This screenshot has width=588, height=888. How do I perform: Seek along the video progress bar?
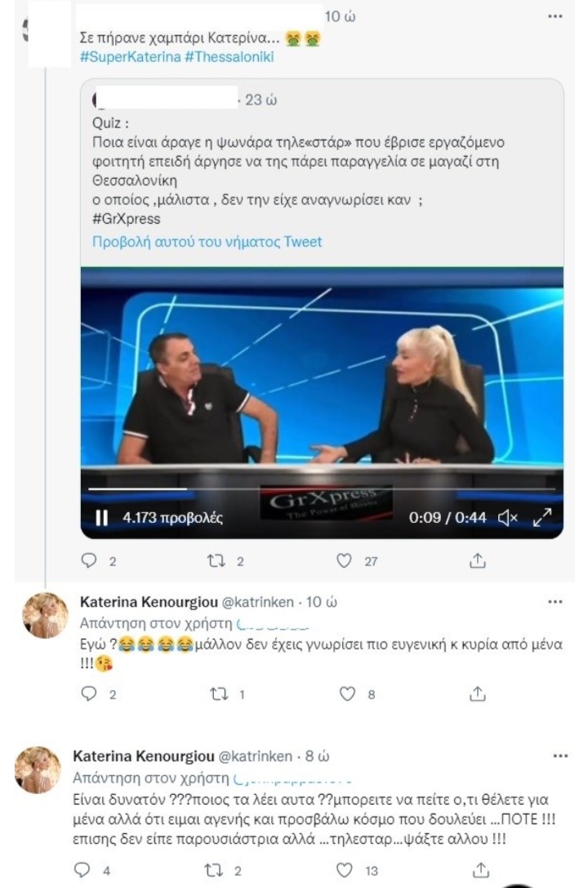[x=322, y=489]
